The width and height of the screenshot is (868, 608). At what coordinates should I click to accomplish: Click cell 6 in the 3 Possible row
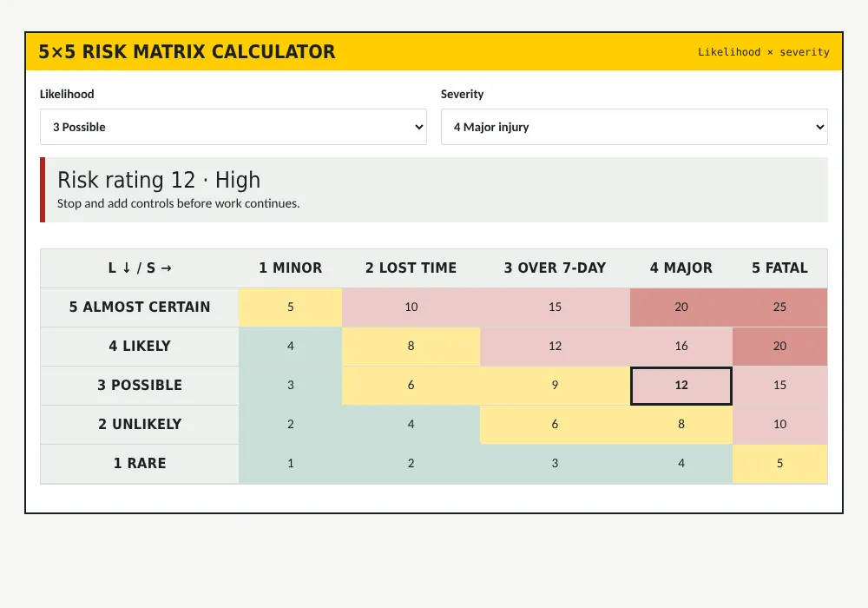pos(411,386)
